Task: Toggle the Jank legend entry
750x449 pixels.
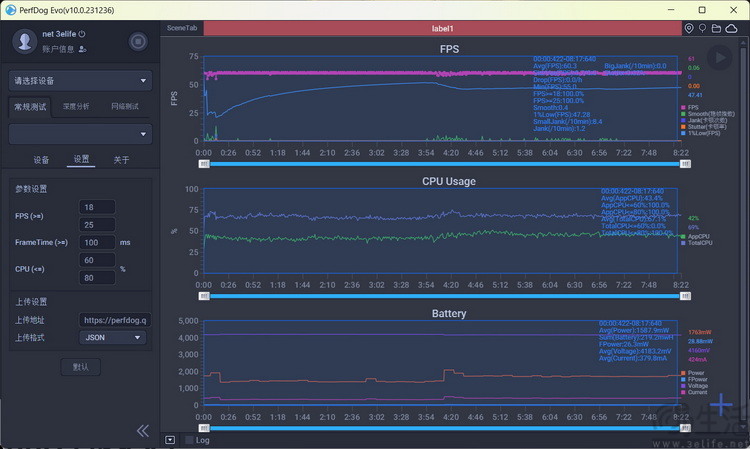Action: click(x=704, y=120)
